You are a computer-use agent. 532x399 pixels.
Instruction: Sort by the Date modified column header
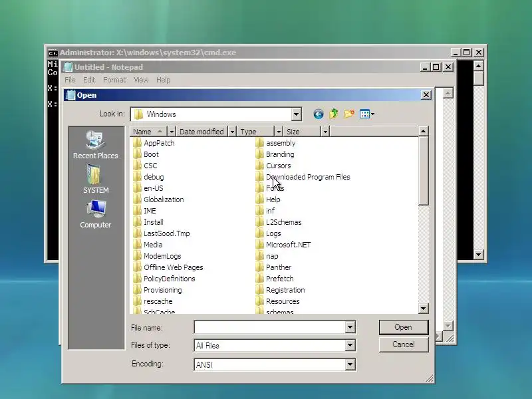click(202, 131)
